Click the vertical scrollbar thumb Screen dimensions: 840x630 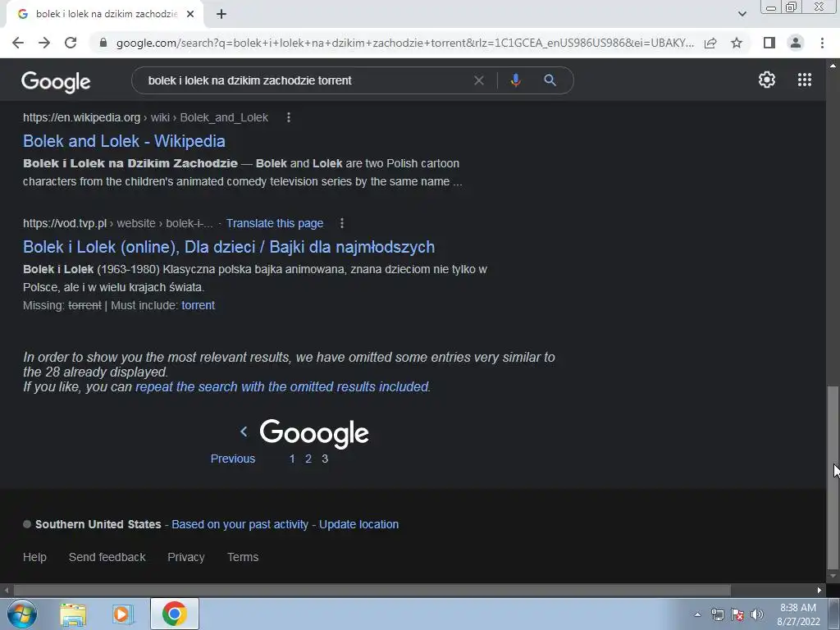pyautogui.click(x=832, y=478)
